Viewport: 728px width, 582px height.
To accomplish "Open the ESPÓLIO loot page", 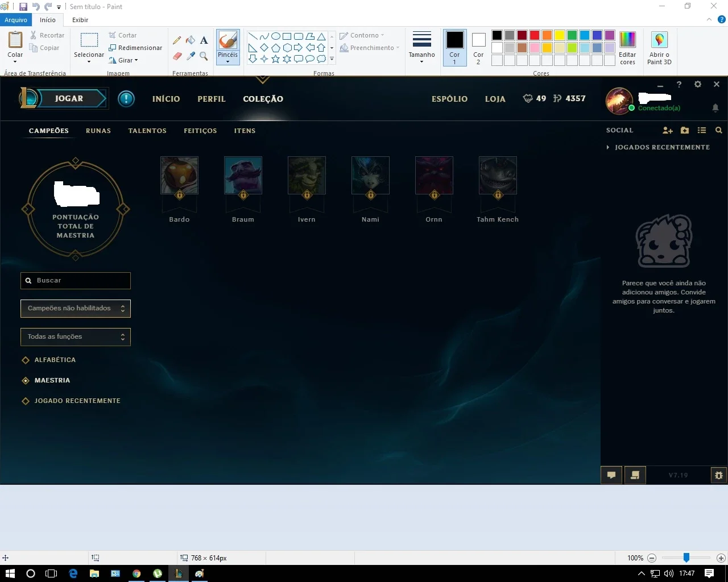I will click(449, 99).
